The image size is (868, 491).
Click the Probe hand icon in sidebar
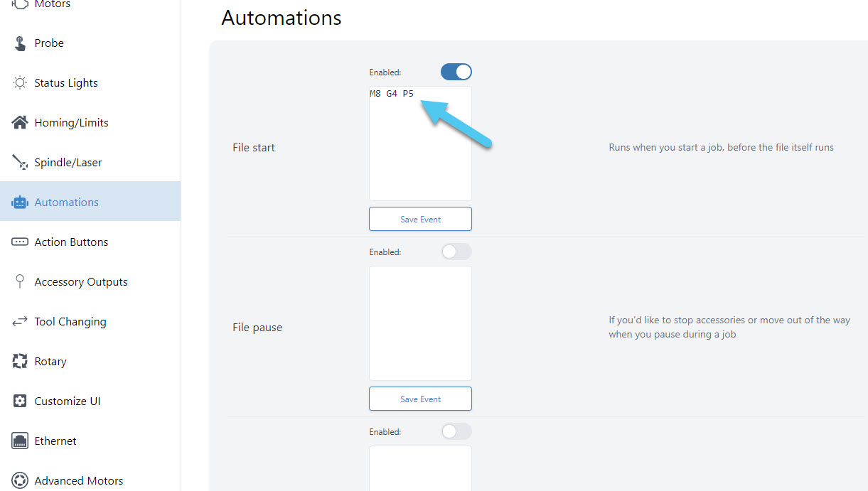[20, 43]
